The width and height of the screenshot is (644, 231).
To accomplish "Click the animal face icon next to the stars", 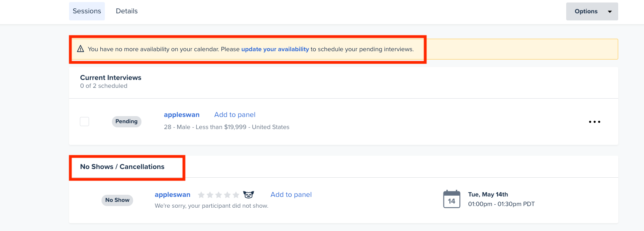I will pos(249,195).
